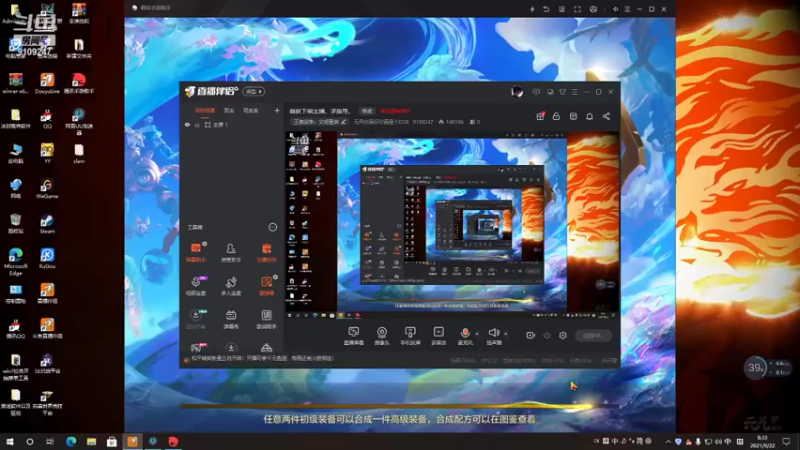This screenshot has width=800, height=450.
Task: Add a new scene with plus icon
Action: tap(277, 110)
